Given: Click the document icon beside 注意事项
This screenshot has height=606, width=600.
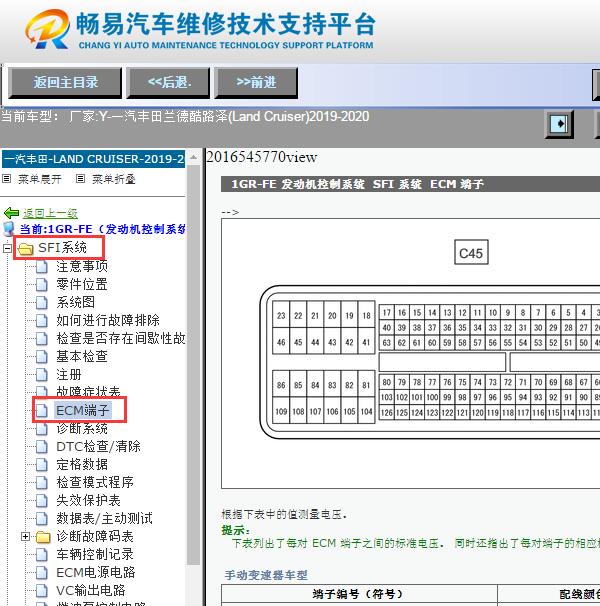Looking at the screenshot, I should 42,266.
